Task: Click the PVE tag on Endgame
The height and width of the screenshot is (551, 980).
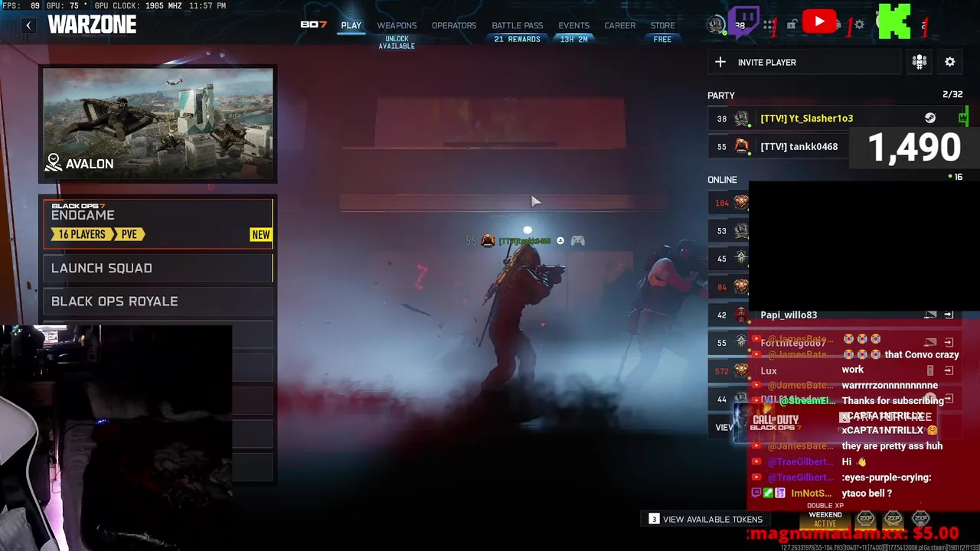Action: click(129, 234)
